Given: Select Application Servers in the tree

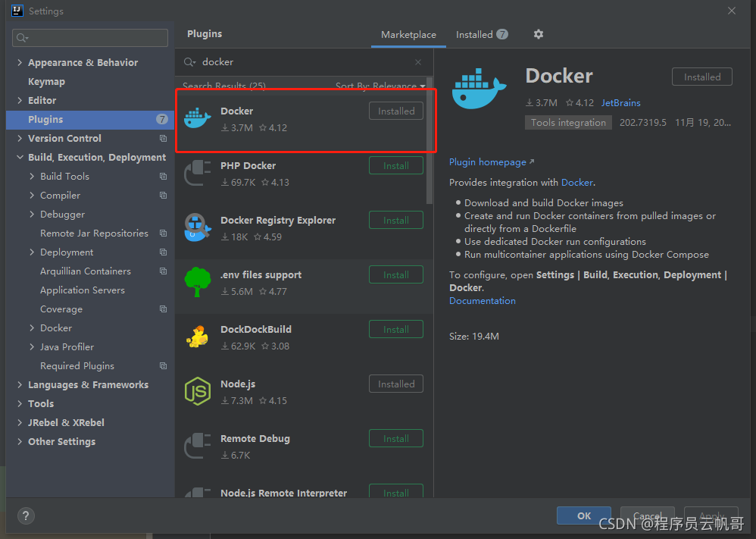Looking at the screenshot, I should [83, 290].
